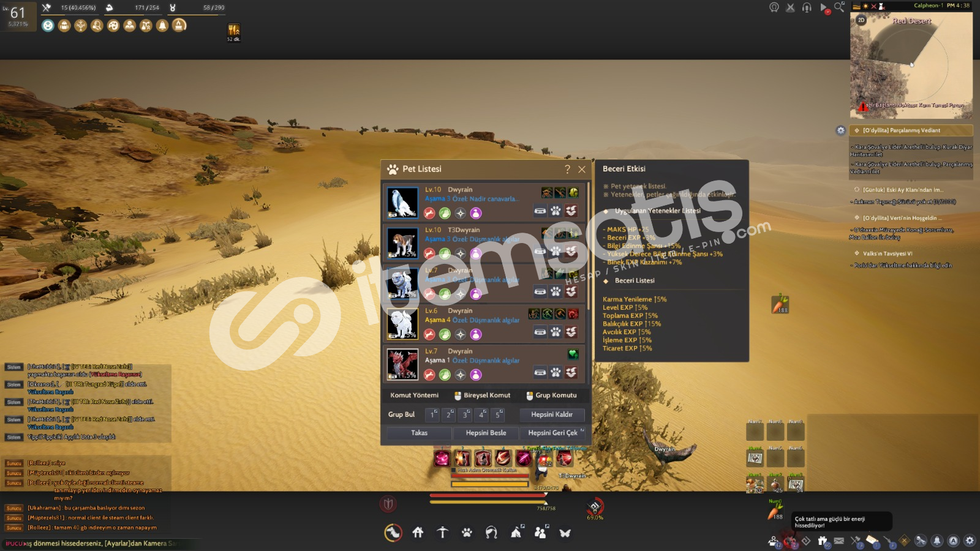980x551 pixels.
Task: Select the red dragon pet portrait
Action: [402, 364]
